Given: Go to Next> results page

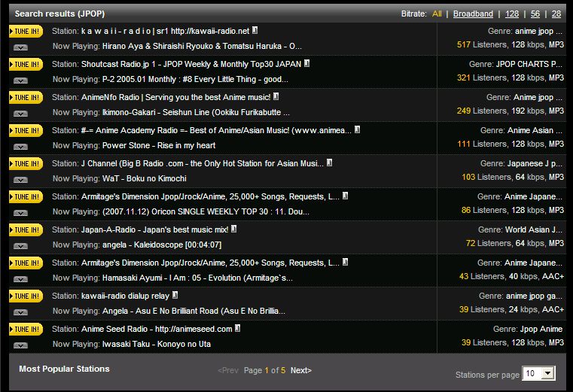Looking at the screenshot, I should [x=300, y=370].
